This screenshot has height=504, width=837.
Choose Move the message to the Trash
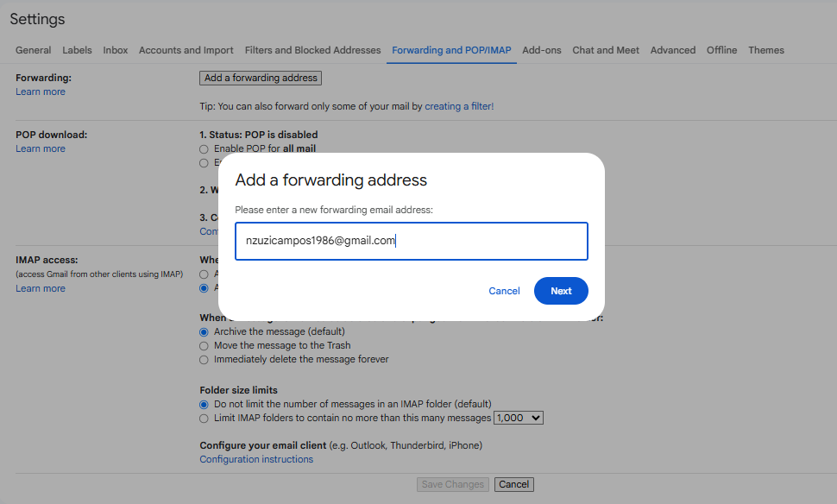click(x=205, y=345)
